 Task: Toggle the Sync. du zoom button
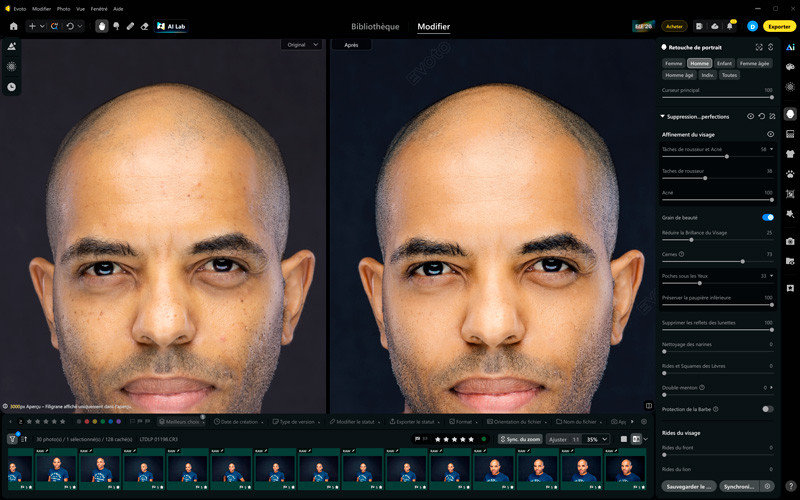tap(520, 439)
